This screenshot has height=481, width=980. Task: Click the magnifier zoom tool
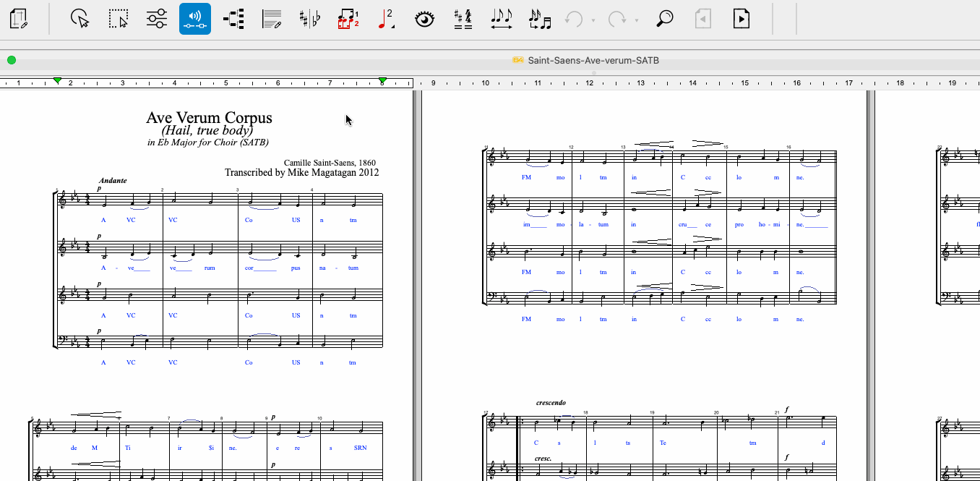[664, 19]
